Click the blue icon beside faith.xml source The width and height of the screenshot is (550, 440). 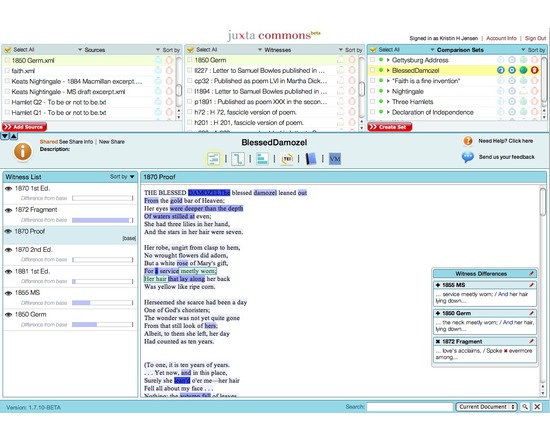point(158,71)
